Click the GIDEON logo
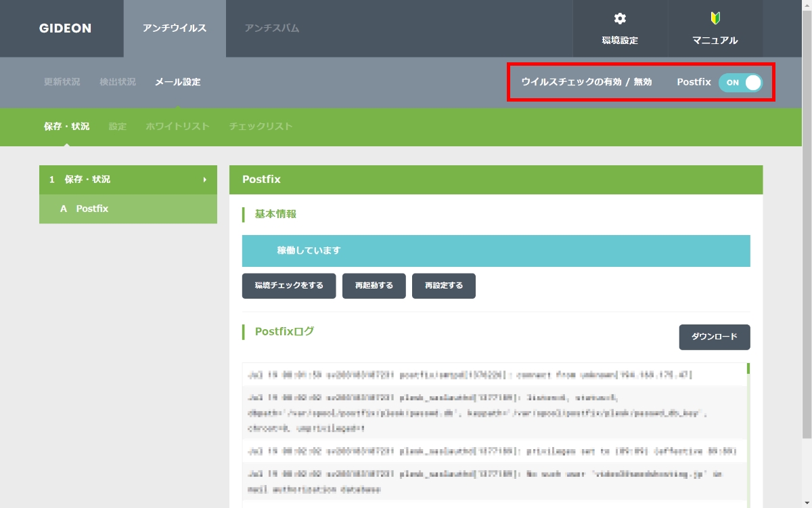The width and height of the screenshot is (812, 508). click(65, 28)
